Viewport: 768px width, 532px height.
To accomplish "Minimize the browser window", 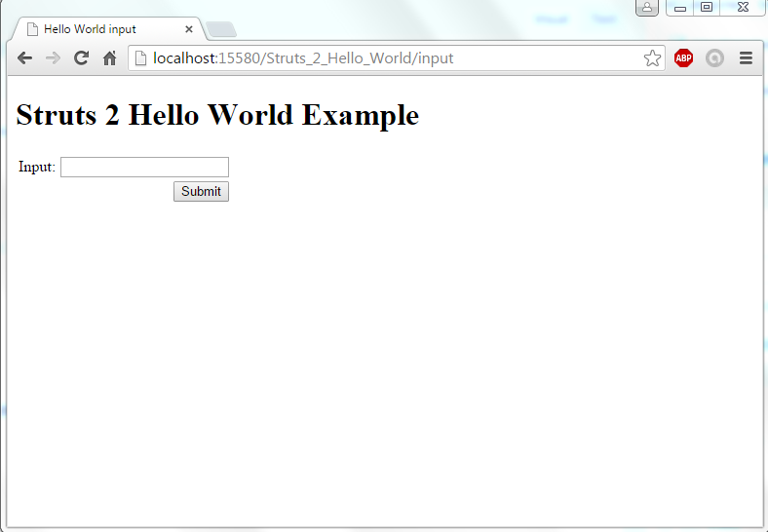I will pyautogui.click(x=680, y=8).
